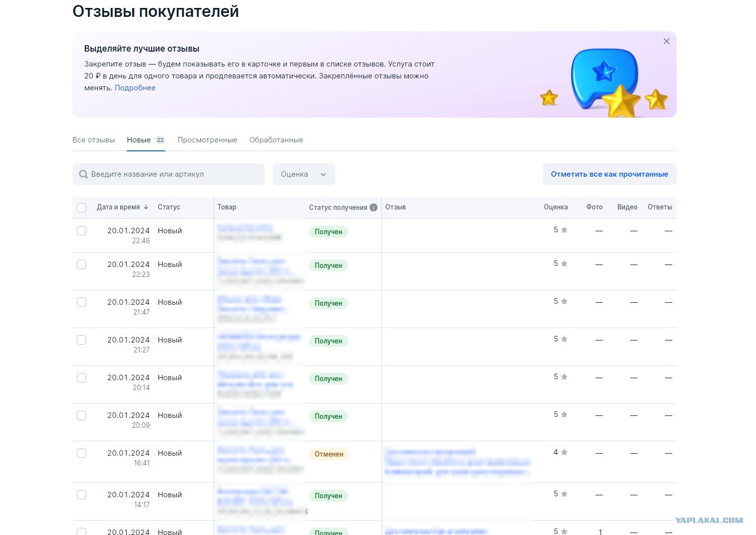
Task: Select checkbox for 21:27 review
Action: coord(81,340)
